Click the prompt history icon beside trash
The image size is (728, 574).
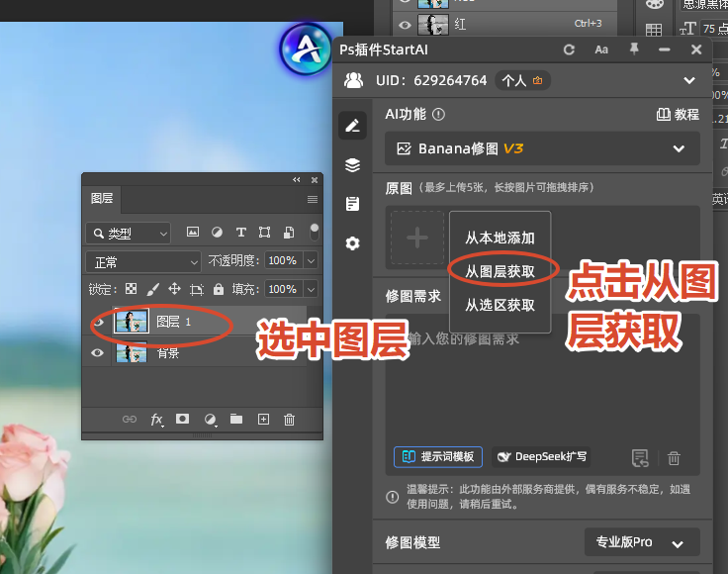click(640, 458)
